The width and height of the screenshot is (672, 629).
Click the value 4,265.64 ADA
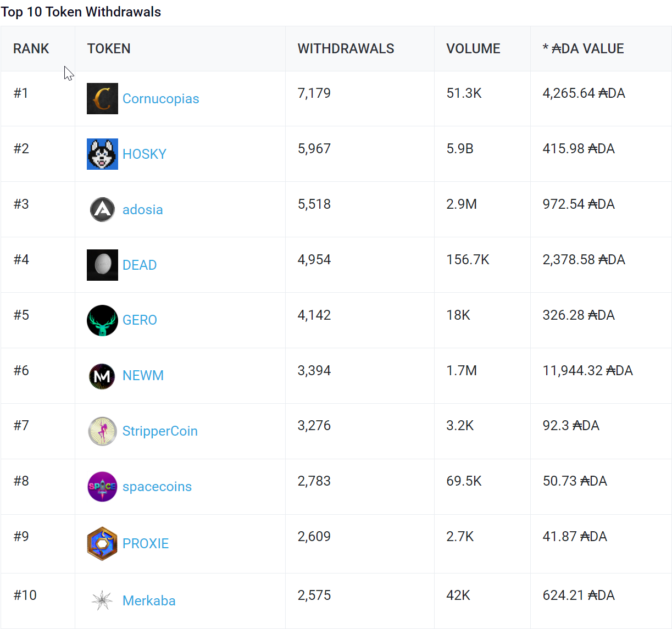tap(584, 93)
